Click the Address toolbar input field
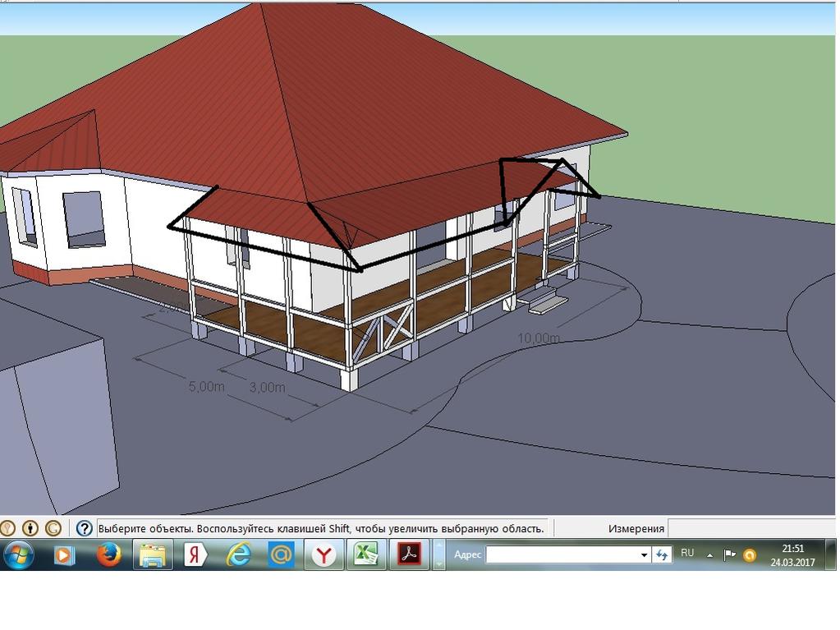The image size is (840, 630). (x=562, y=555)
